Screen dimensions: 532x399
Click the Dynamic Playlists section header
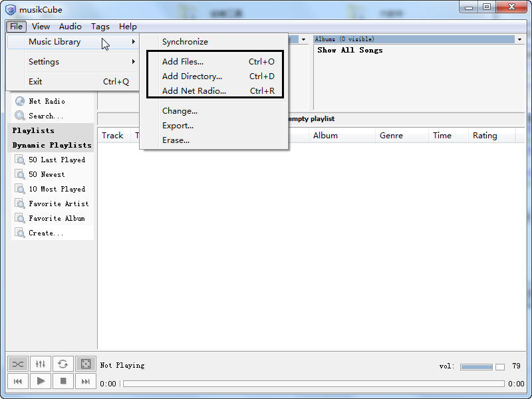pos(52,145)
